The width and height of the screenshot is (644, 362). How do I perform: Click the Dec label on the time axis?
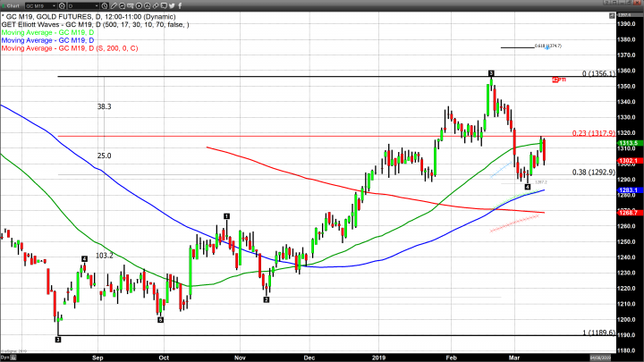(x=309, y=358)
